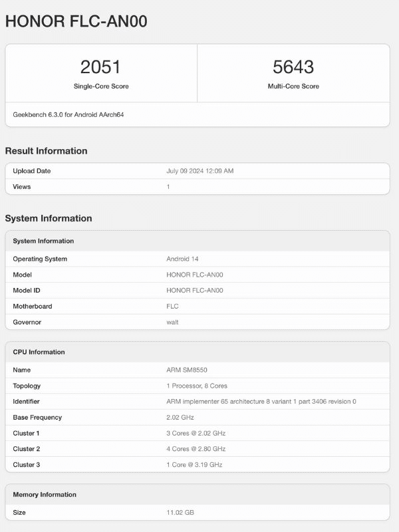Click the Governor label

(x=27, y=323)
